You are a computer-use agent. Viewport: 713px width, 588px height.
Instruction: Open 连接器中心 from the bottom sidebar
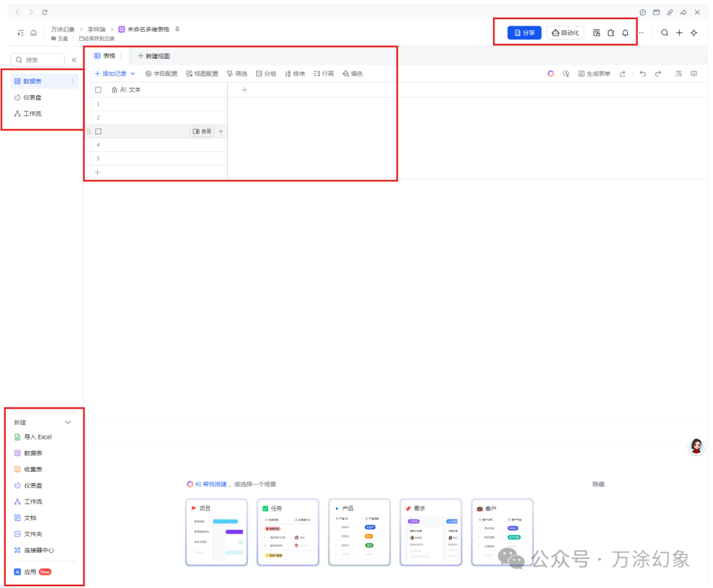(35, 550)
